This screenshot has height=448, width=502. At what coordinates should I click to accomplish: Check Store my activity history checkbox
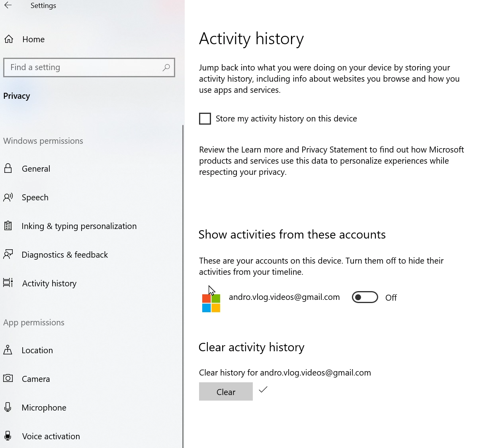coord(205,119)
